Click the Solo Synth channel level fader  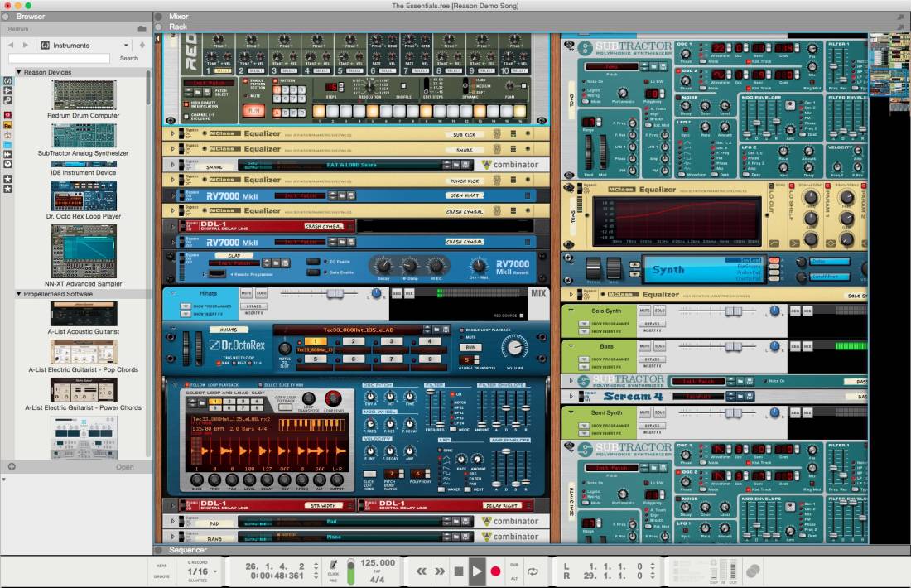tap(733, 311)
